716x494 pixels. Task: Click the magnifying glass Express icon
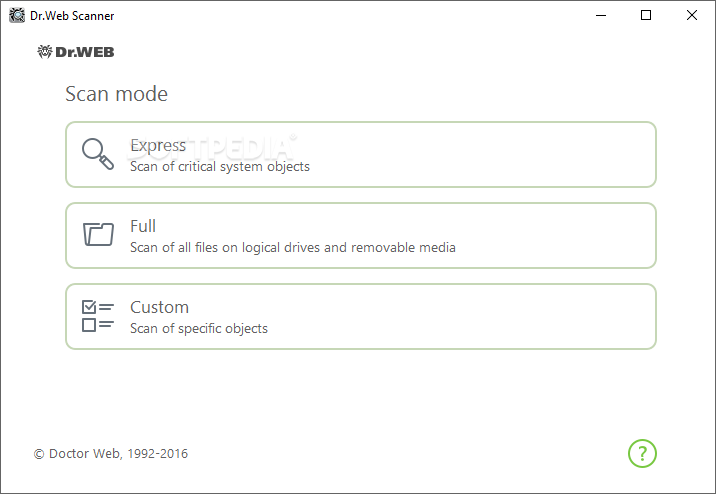(x=98, y=154)
